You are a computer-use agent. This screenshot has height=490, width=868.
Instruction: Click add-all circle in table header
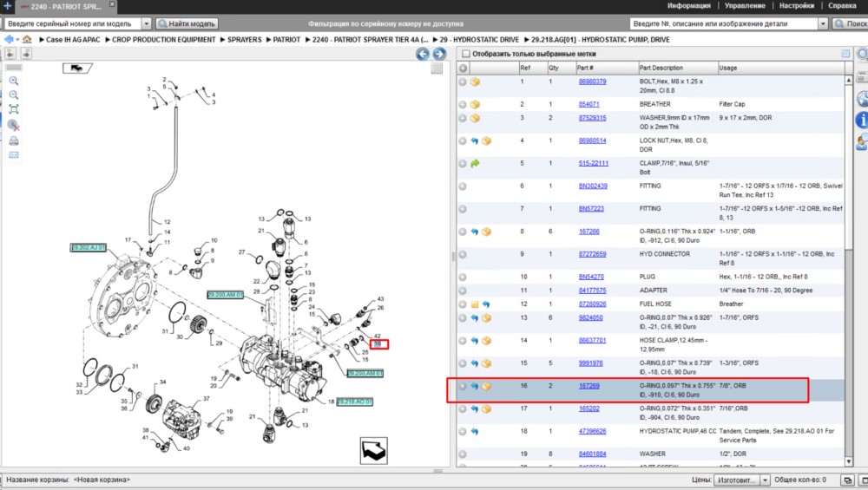tap(463, 68)
